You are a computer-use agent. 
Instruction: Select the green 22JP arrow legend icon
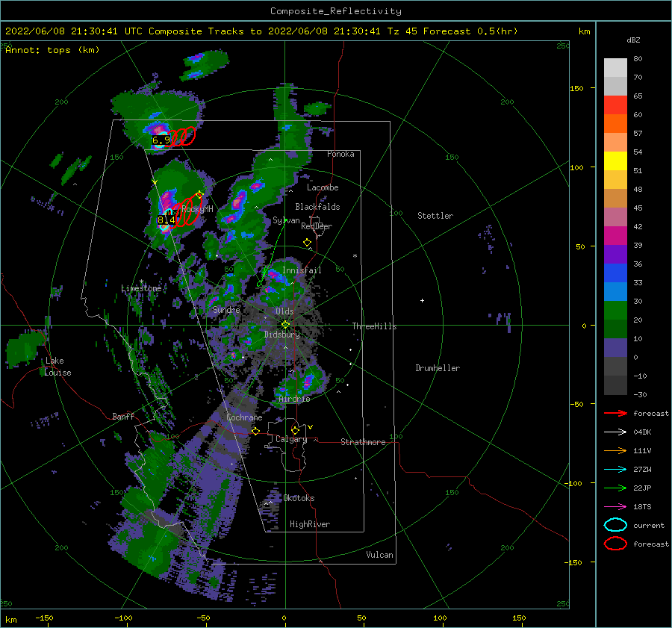(615, 488)
